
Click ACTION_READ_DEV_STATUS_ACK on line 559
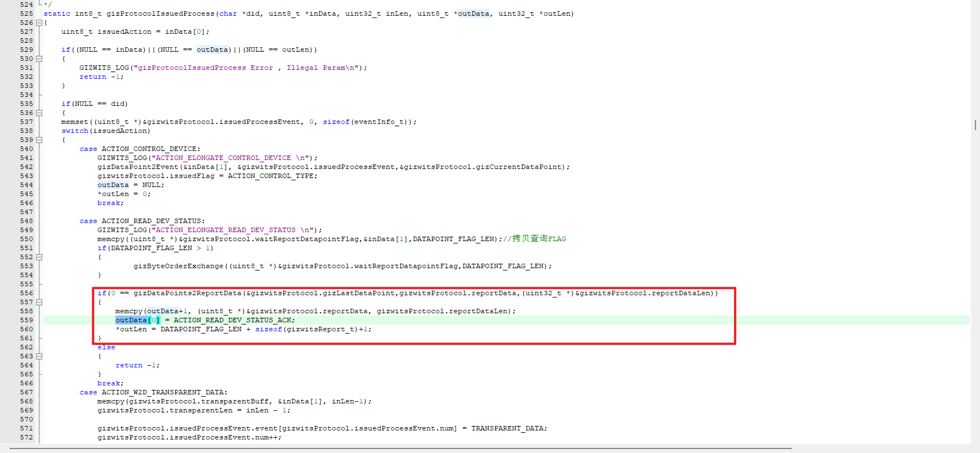point(234,320)
